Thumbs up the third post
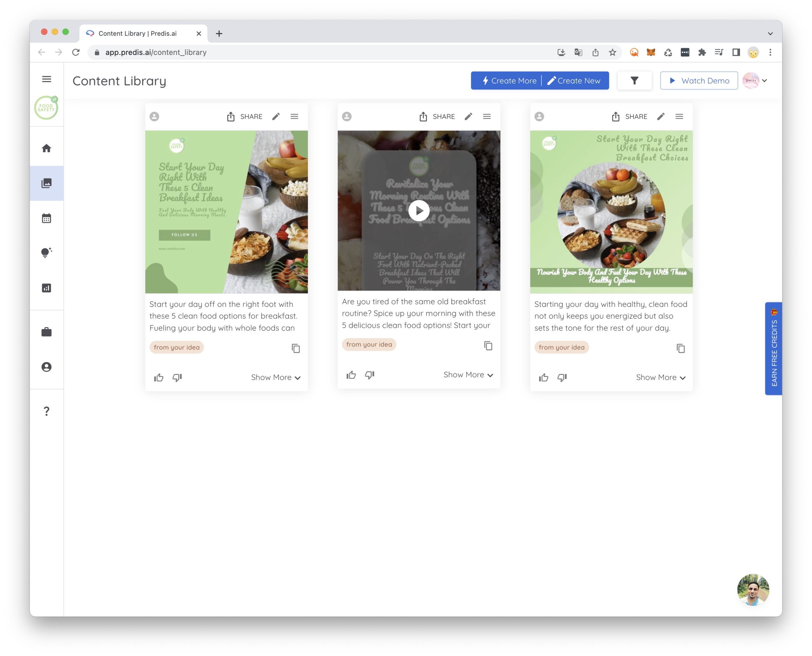 click(543, 377)
